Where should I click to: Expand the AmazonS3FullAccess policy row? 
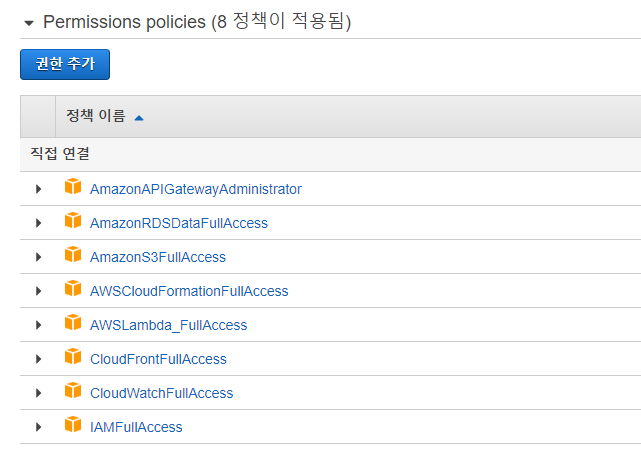pos(38,257)
